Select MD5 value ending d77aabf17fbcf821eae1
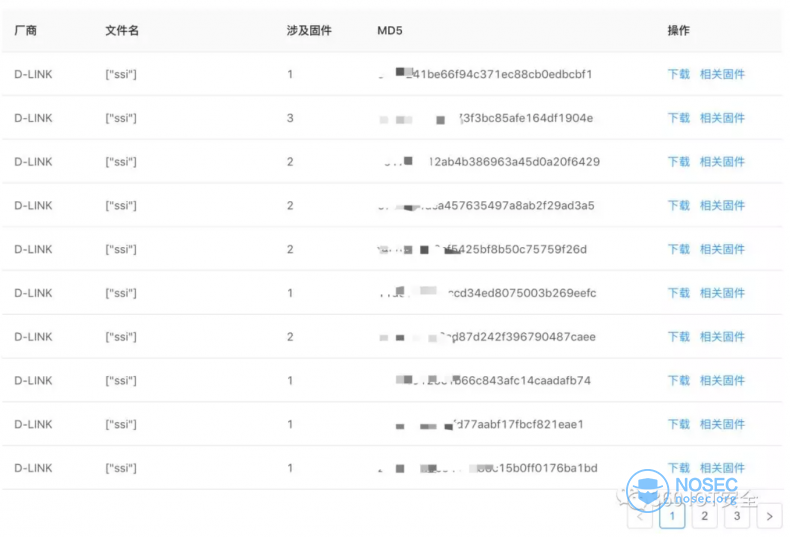The image size is (790, 537). point(490,424)
